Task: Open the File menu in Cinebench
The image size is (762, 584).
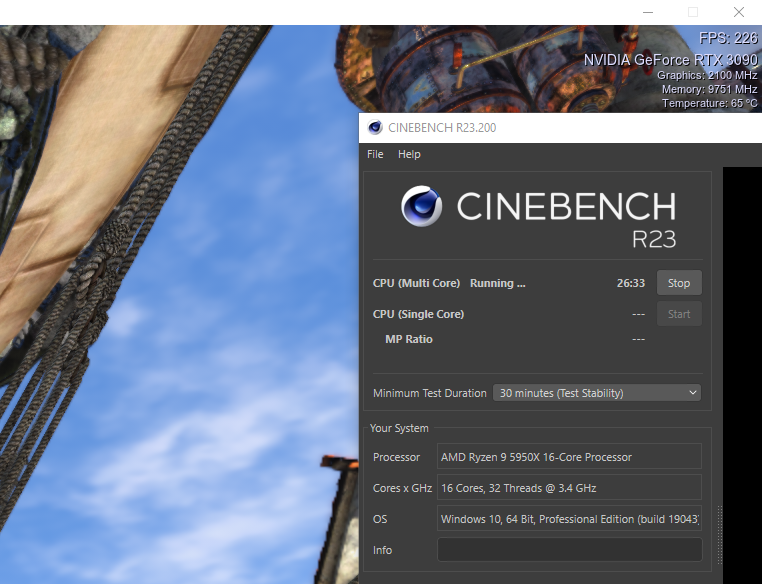Action: (x=375, y=154)
